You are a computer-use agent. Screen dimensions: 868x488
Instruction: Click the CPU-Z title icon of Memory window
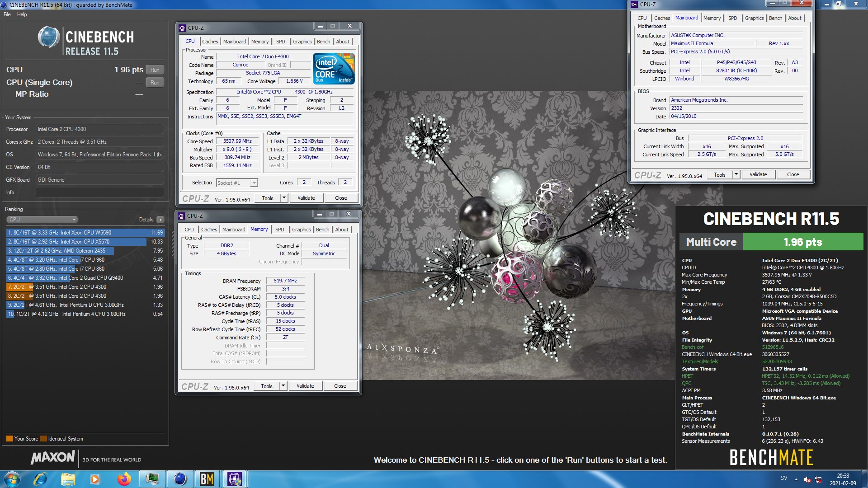(181, 216)
